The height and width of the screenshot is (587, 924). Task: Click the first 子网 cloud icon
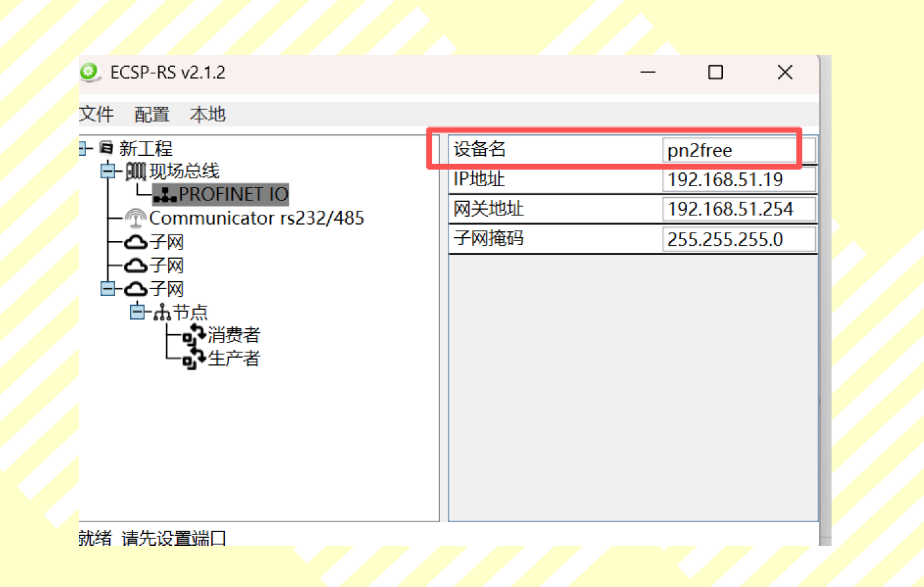[x=136, y=242]
